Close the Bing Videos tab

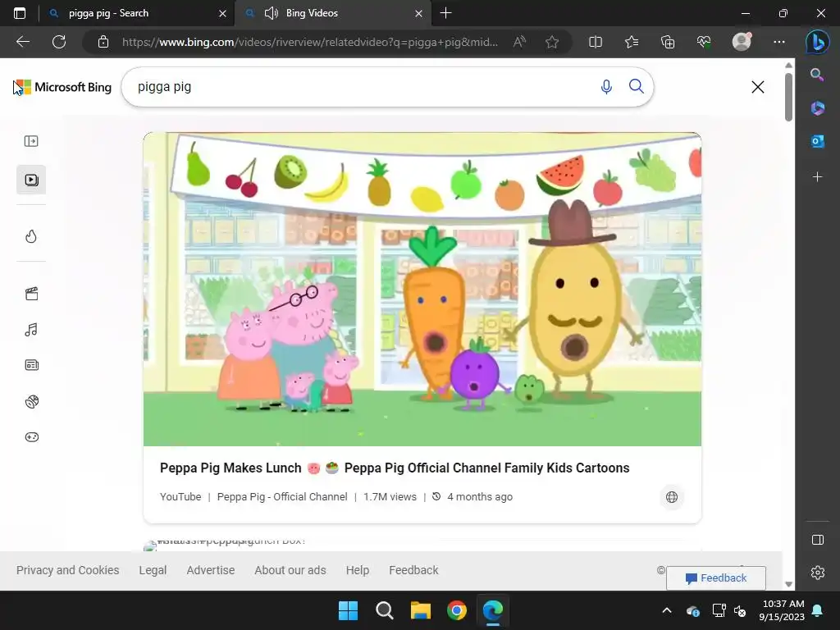click(418, 13)
